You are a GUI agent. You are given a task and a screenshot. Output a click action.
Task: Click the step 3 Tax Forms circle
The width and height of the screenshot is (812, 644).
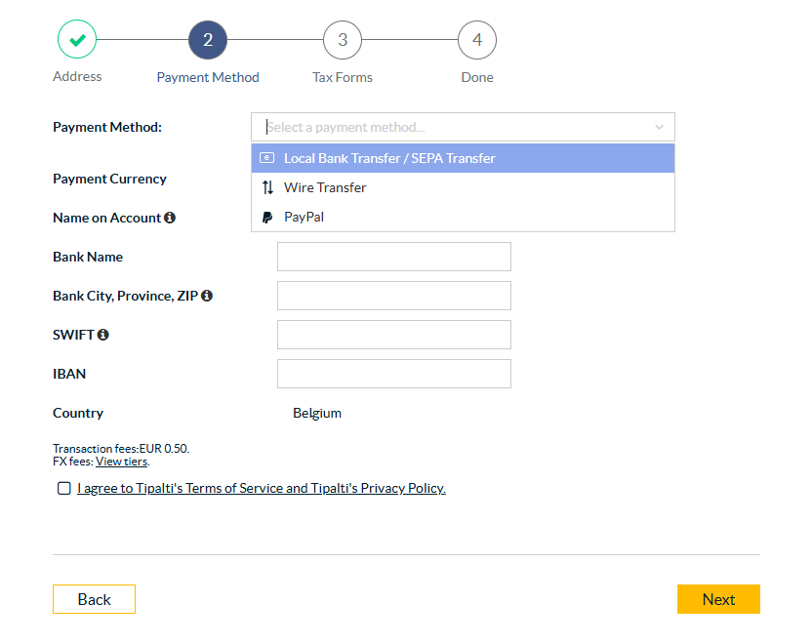(x=343, y=40)
